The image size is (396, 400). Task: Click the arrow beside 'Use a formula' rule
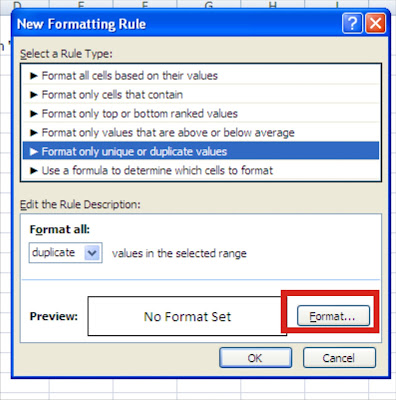pos(33,171)
